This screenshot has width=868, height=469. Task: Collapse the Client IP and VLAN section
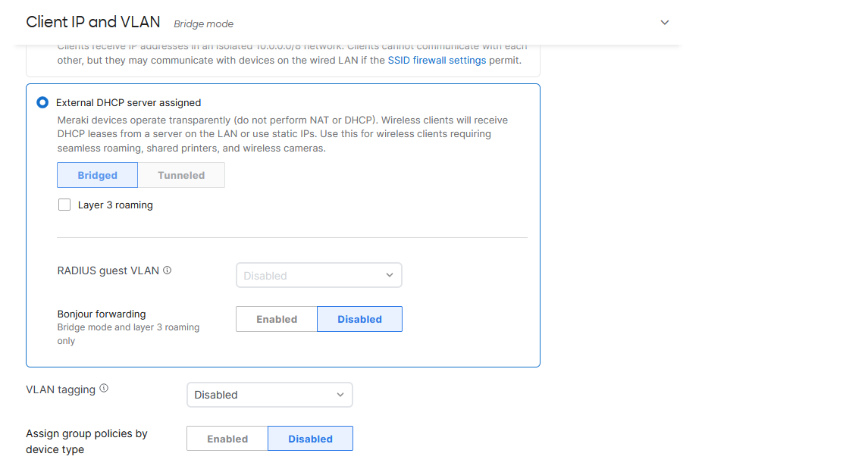coord(665,23)
